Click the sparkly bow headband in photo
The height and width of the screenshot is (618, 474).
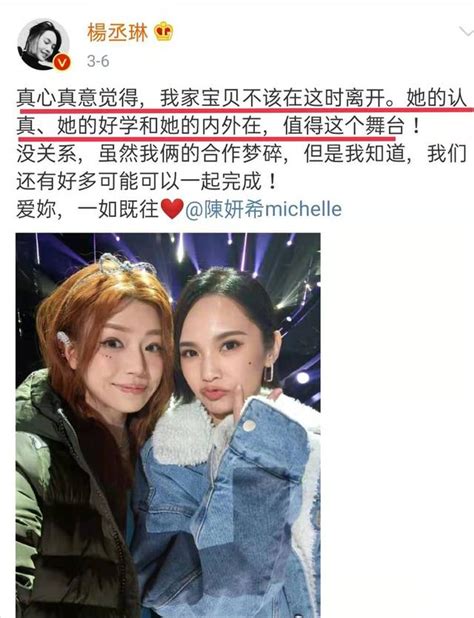pos(126,264)
